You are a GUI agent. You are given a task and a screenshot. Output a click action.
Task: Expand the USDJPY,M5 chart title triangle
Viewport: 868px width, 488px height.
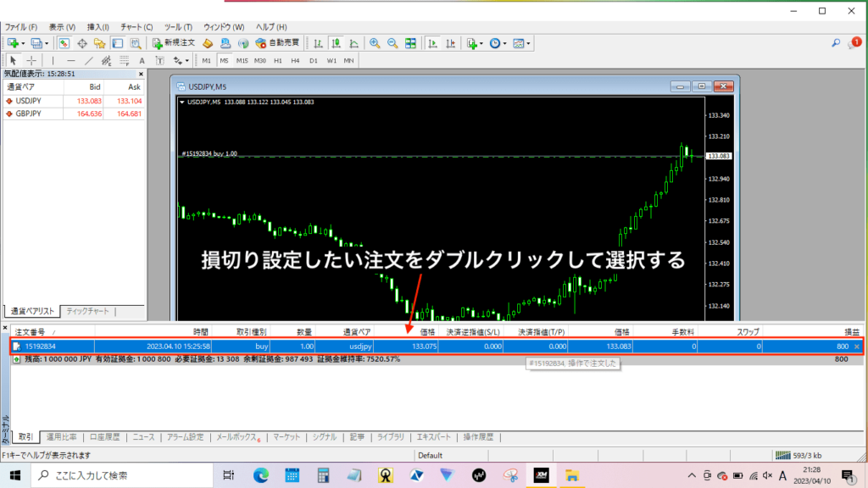(x=181, y=102)
